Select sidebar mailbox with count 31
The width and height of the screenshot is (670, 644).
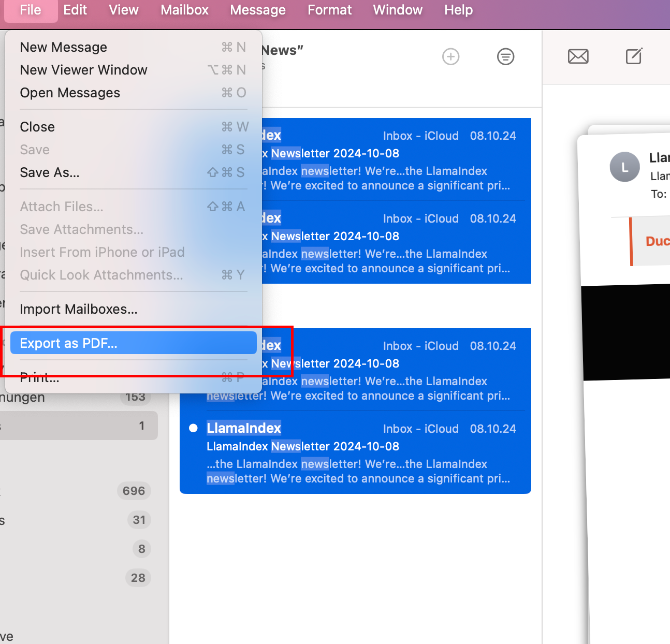click(x=79, y=520)
